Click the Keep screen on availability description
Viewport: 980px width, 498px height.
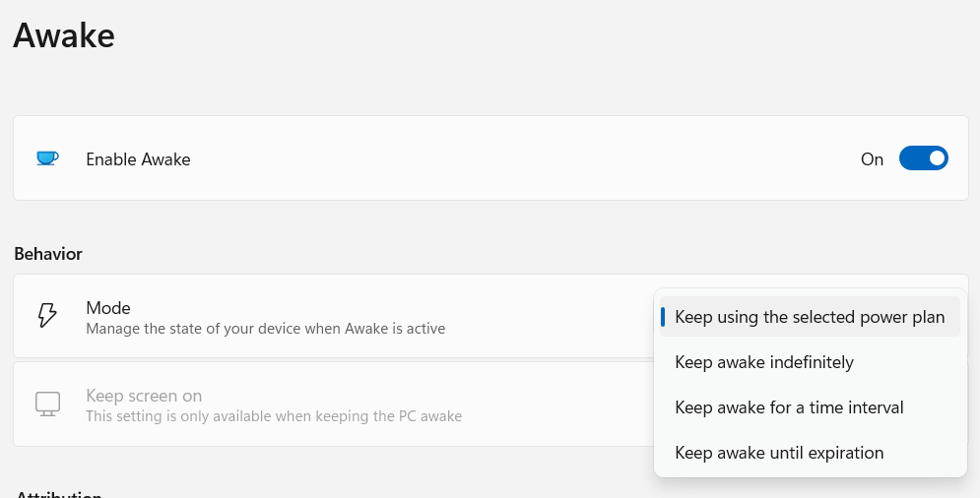click(274, 416)
